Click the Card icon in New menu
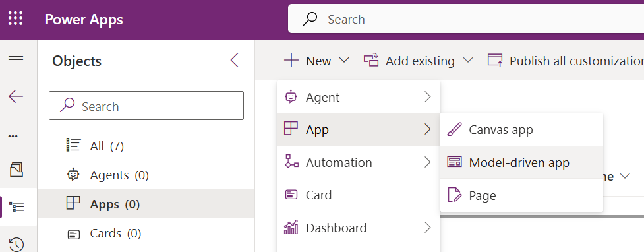The image size is (644, 252). (291, 195)
